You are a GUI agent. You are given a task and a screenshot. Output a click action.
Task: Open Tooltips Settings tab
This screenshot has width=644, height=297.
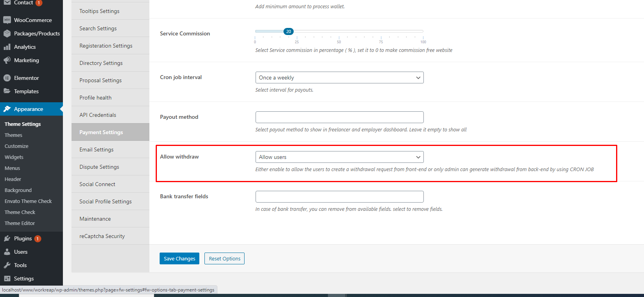(x=110, y=11)
